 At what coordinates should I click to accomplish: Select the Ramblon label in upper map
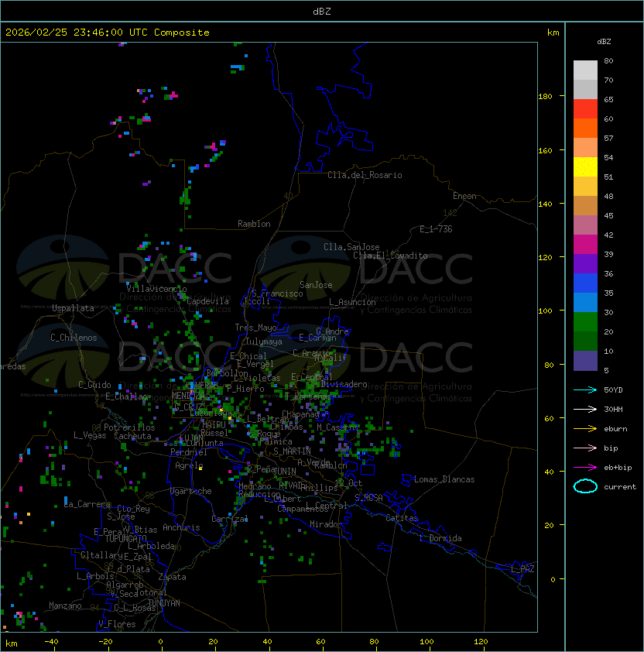point(254,224)
